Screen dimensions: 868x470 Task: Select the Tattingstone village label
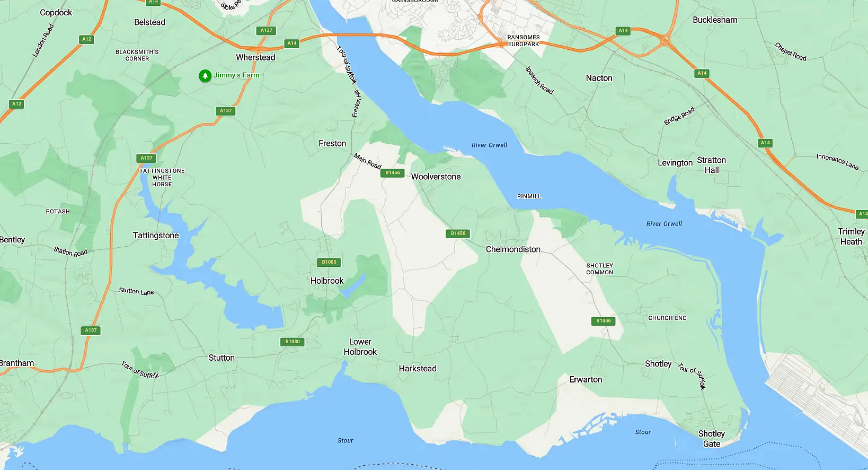point(156,236)
